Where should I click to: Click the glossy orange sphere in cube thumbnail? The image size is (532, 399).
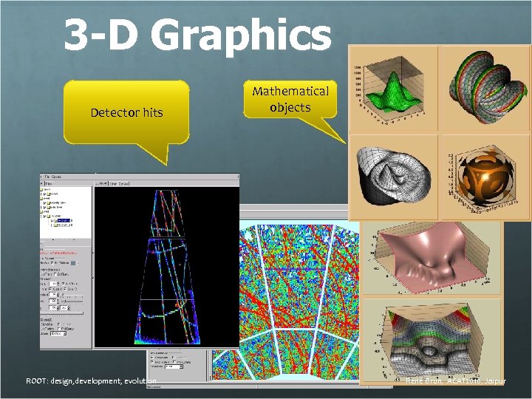coord(485,177)
